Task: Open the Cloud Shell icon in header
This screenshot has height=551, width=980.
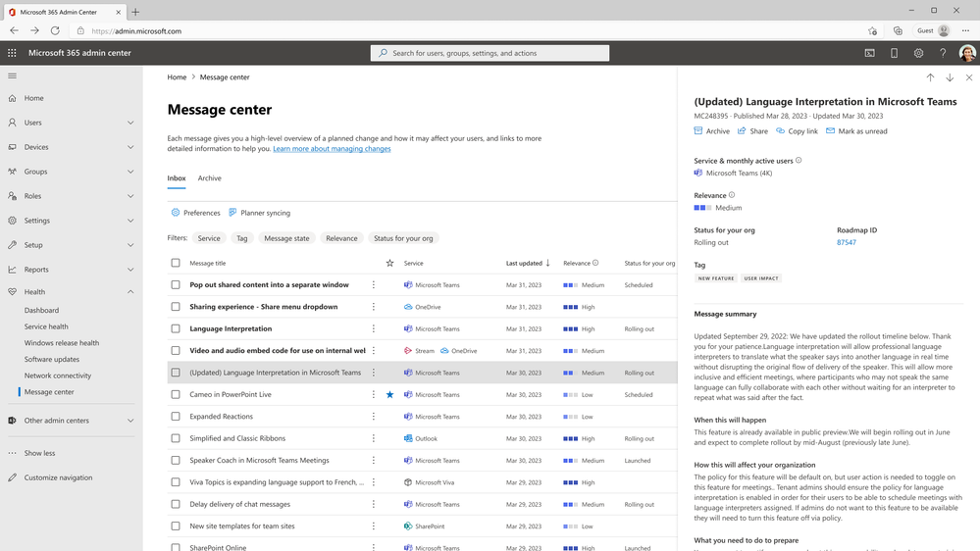Action: 869,53
